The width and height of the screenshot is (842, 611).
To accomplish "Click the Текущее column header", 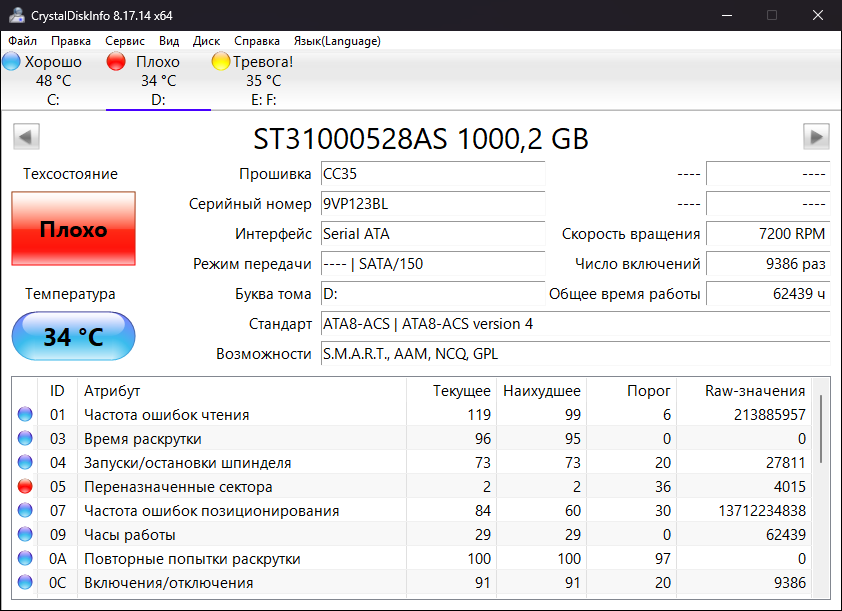I will 452,390.
